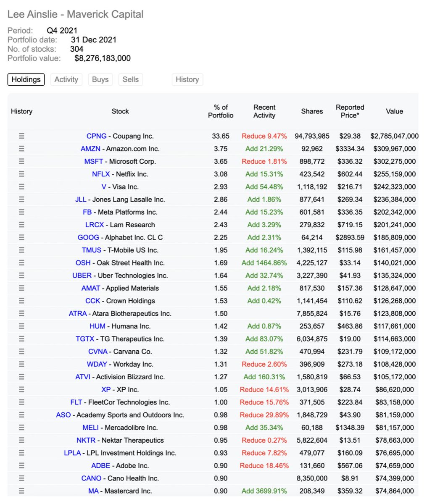Open history icon for Oak Street Health row
The width and height of the screenshot is (427, 504).
click(x=21, y=262)
